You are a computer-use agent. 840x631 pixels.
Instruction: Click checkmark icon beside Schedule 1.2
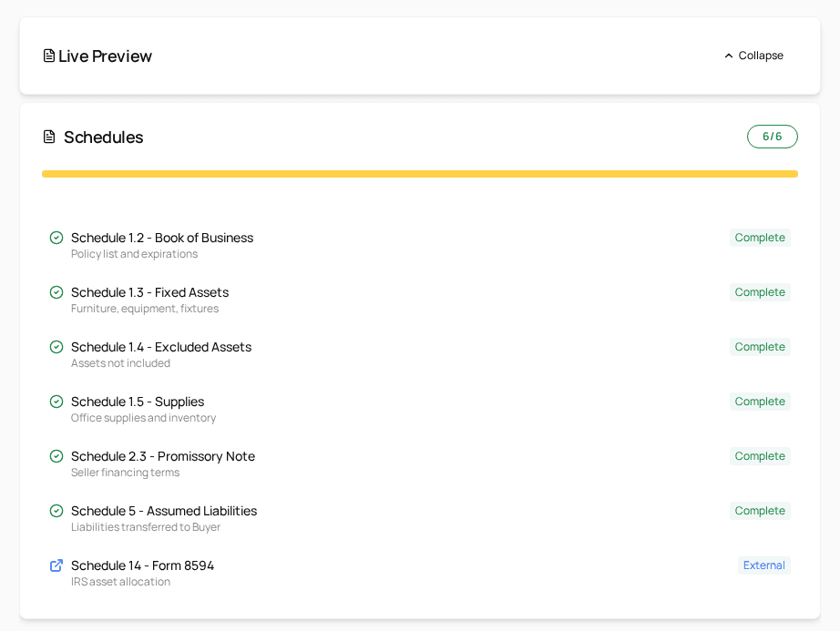point(56,238)
